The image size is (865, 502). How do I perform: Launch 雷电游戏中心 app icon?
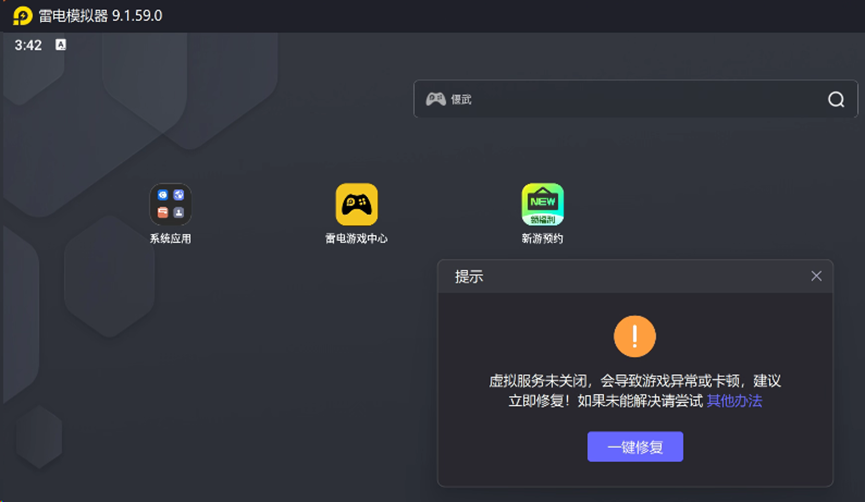356,205
